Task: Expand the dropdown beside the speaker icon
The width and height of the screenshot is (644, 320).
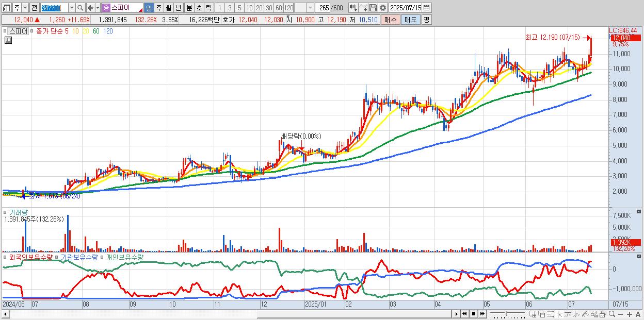Action: pos(98,8)
